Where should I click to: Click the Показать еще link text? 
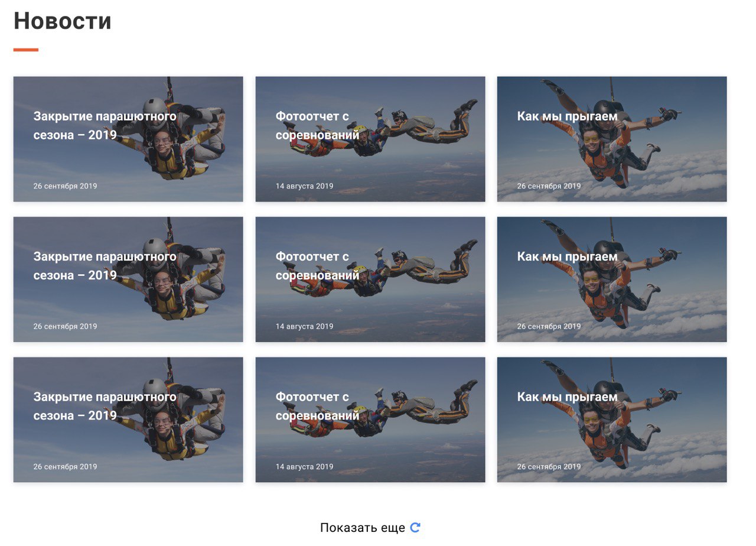point(363,528)
